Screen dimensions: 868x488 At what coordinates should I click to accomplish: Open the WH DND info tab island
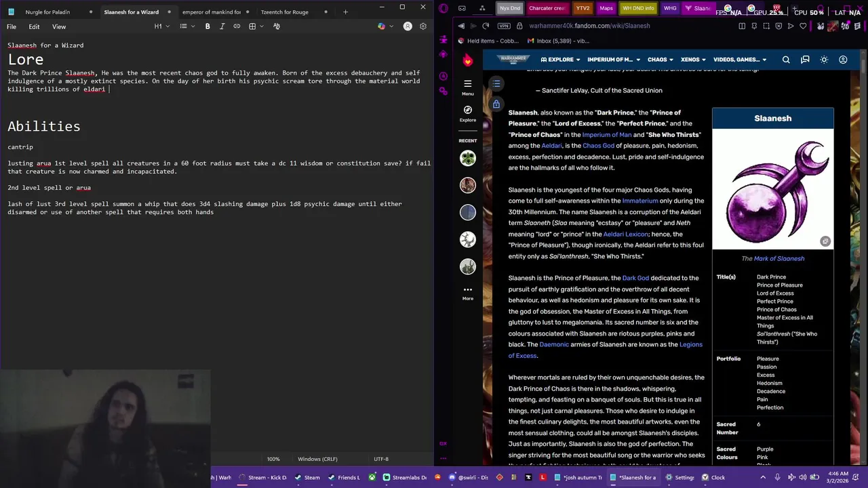tap(638, 8)
